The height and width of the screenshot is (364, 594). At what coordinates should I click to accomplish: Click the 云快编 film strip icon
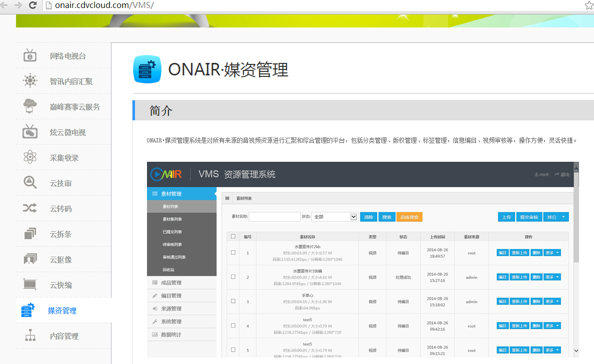click(x=30, y=284)
